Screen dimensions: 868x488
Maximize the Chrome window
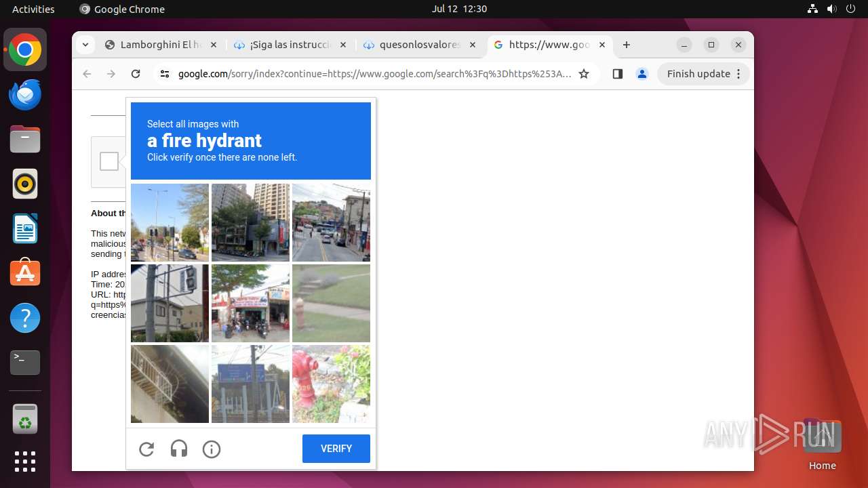click(x=711, y=45)
